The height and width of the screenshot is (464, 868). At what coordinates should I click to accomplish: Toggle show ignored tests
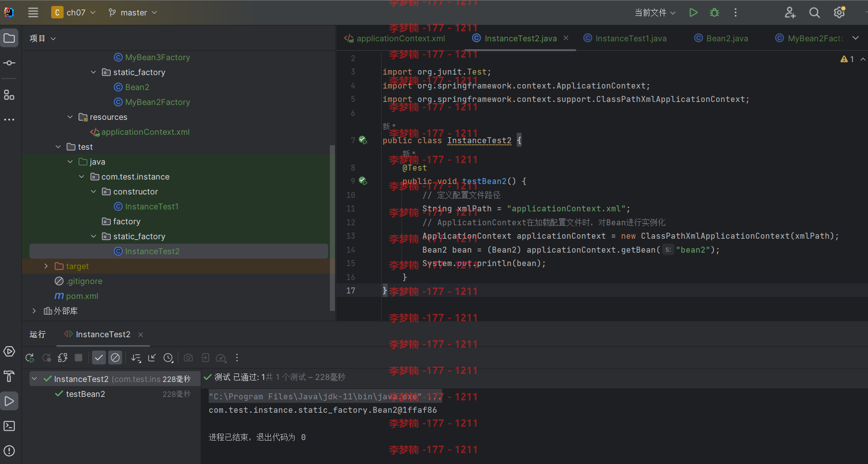[115, 358]
